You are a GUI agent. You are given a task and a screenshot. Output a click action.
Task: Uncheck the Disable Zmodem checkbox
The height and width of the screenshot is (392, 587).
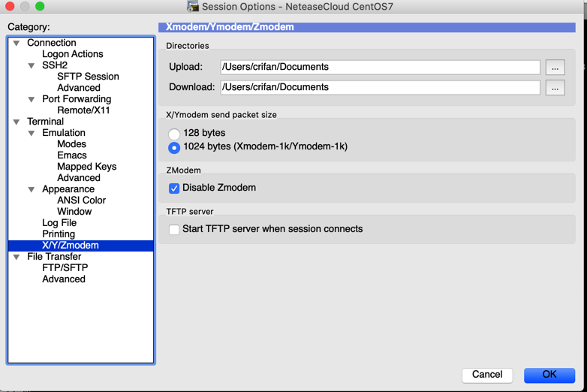(174, 188)
